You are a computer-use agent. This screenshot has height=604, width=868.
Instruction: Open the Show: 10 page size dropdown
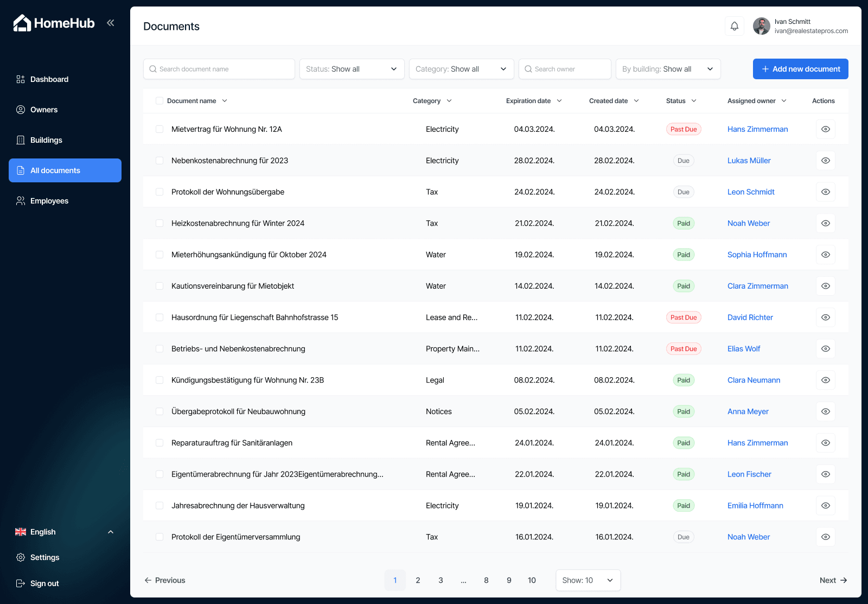click(588, 580)
